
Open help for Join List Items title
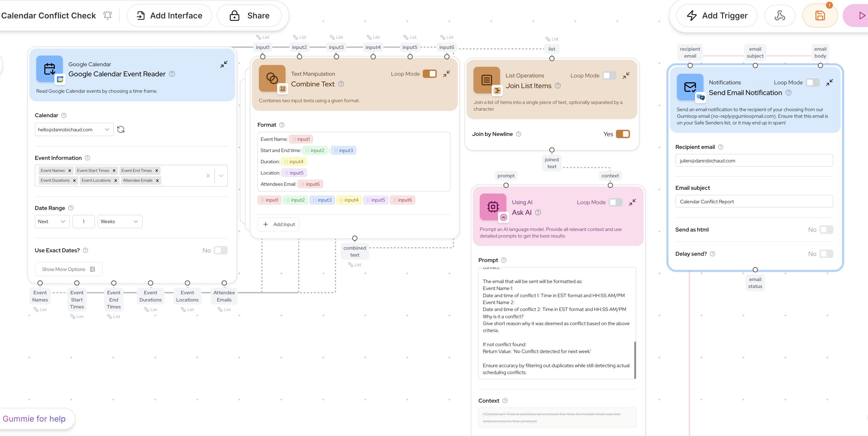(x=558, y=86)
